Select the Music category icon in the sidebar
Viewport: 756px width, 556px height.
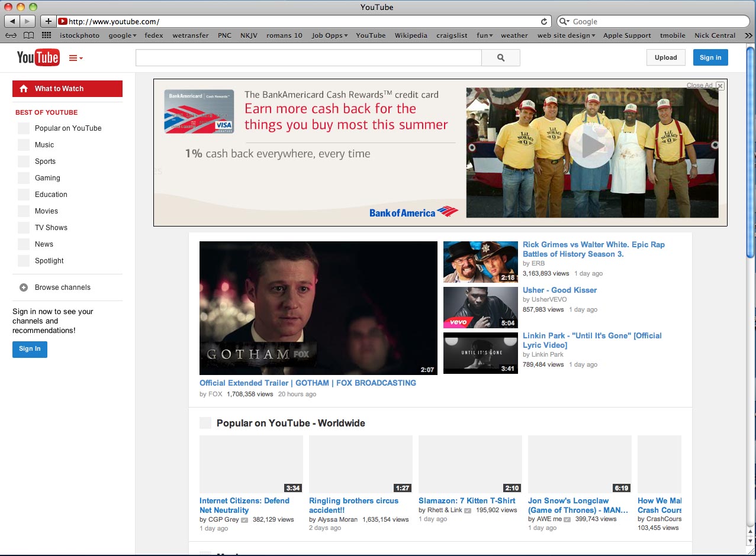24,145
